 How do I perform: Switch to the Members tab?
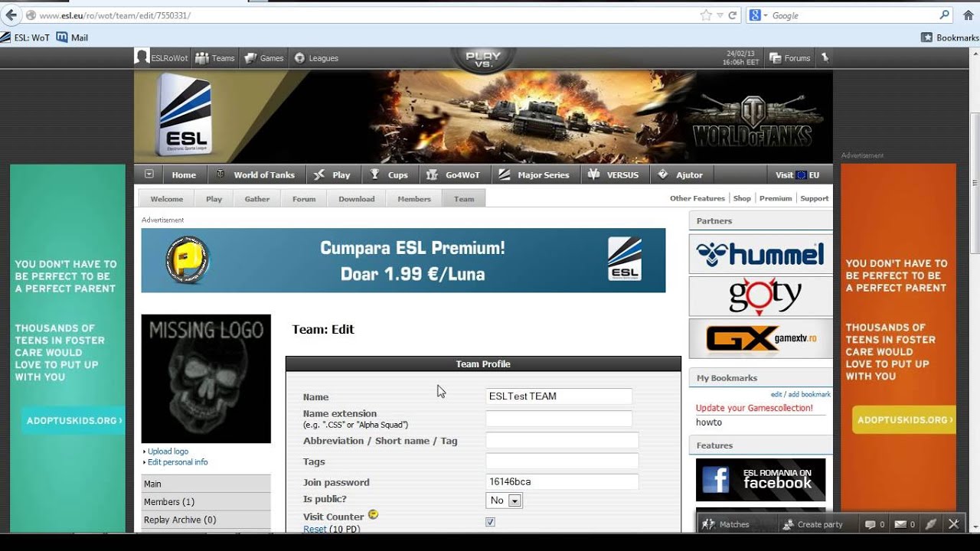pyautogui.click(x=414, y=198)
